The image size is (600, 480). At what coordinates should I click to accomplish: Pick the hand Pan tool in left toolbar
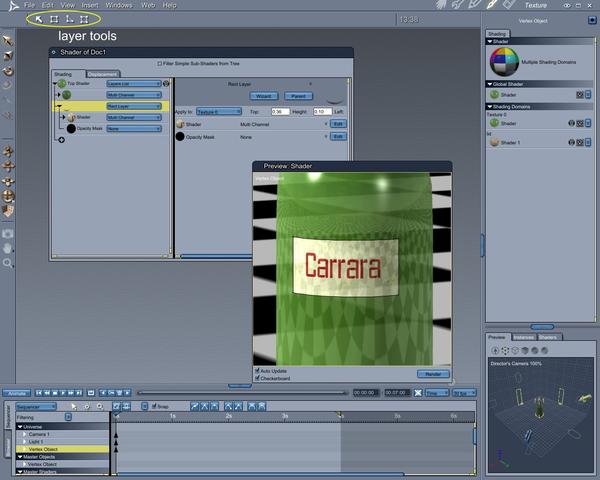(8, 248)
